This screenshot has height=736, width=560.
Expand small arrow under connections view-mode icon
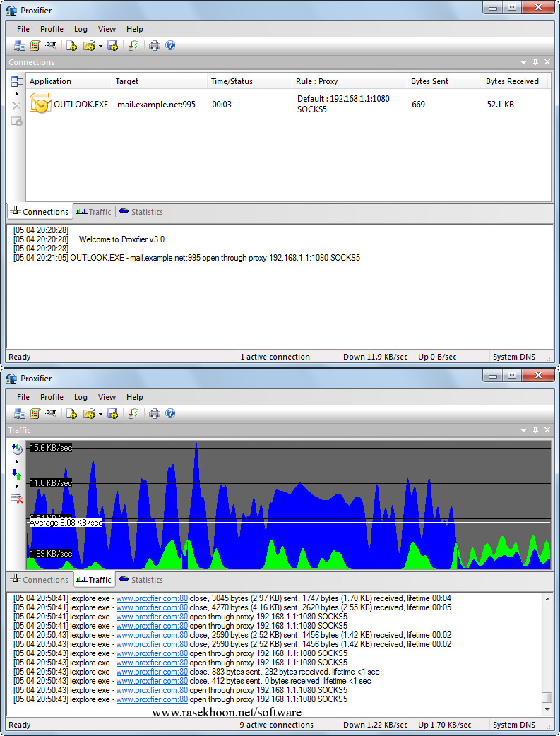click(18, 93)
